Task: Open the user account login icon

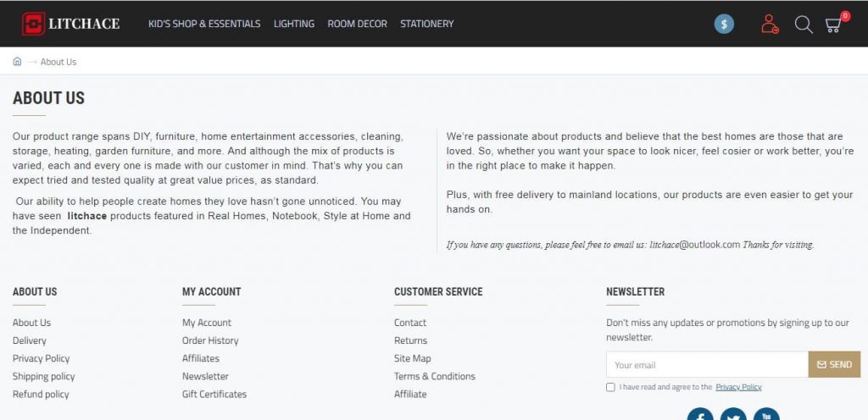Action: coord(770,25)
